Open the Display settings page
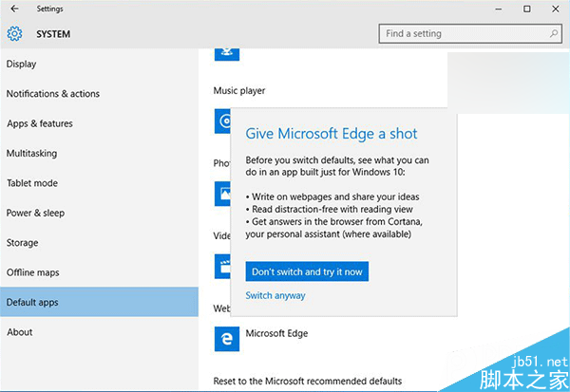The height and width of the screenshot is (392, 570). point(21,65)
